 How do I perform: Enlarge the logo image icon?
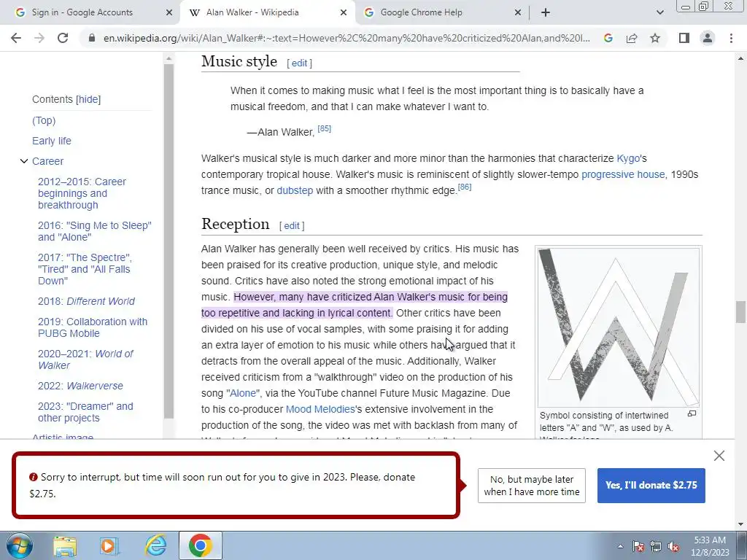pos(692,414)
